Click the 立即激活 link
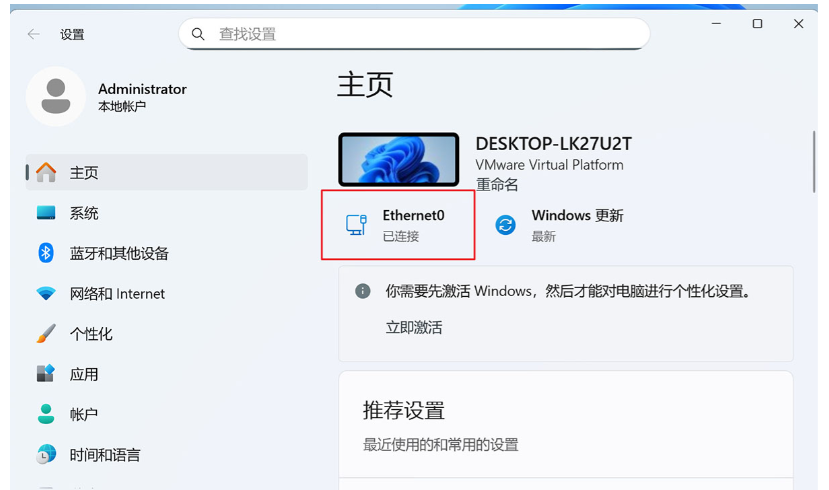 pos(414,327)
